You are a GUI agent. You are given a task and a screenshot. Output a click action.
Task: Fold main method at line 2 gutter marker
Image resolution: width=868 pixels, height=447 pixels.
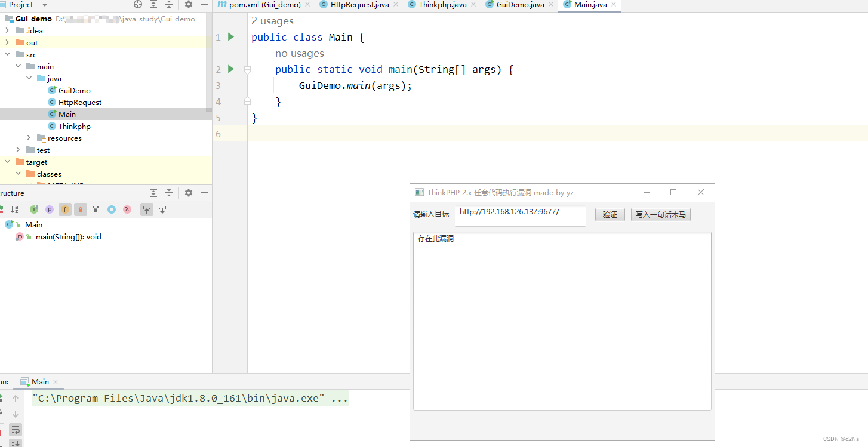point(247,70)
